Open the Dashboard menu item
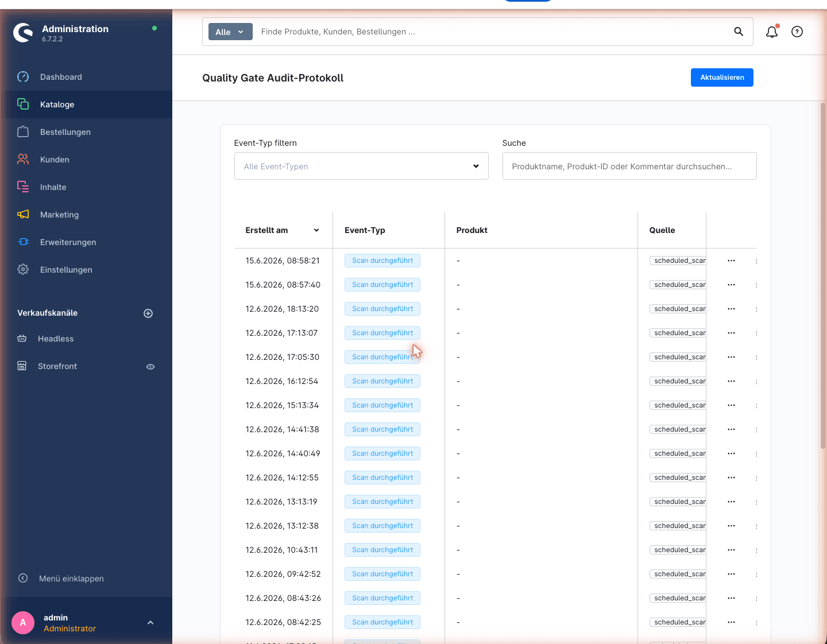The height and width of the screenshot is (644, 827). click(x=86, y=77)
